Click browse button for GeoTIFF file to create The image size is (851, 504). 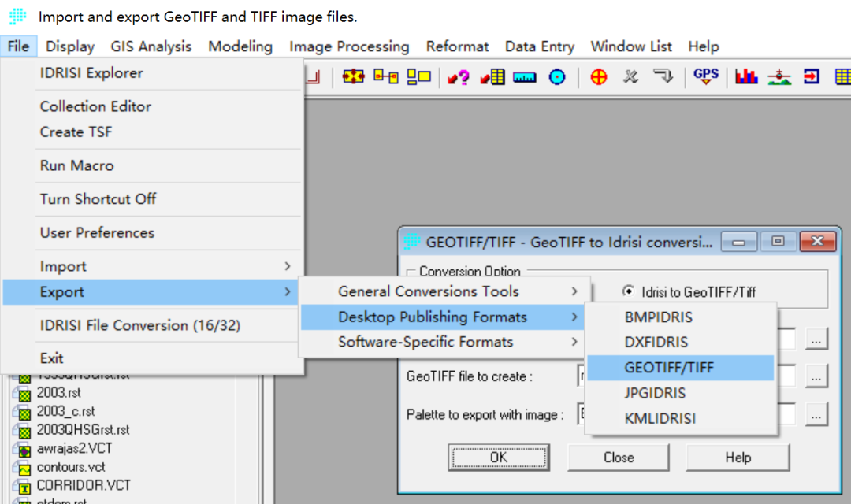pos(816,376)
